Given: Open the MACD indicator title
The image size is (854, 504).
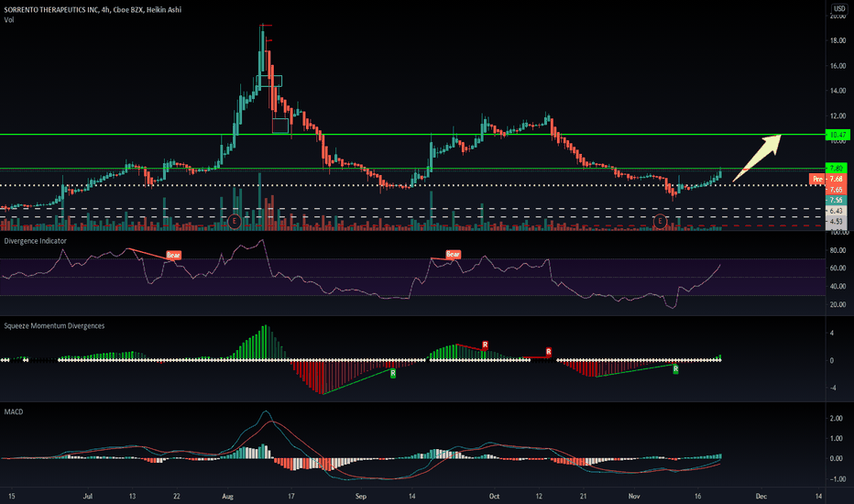Looking at the screenshot, I should [x=14, y=412].
